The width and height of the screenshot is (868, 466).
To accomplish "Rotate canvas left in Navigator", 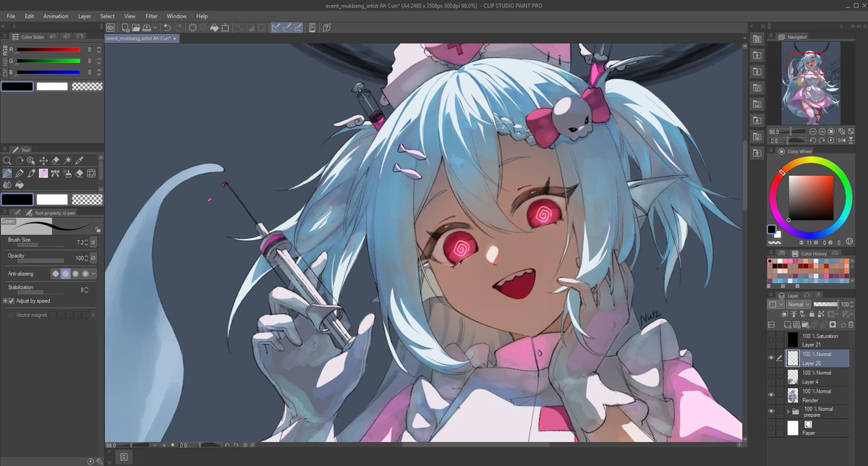I will click(813, 140).
